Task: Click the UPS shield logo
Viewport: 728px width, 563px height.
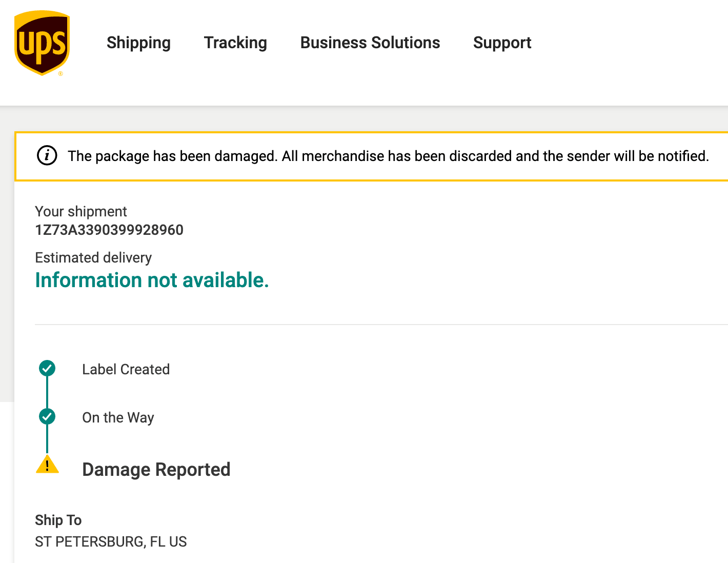Action: pyautogui.click(x=42, y=43)
